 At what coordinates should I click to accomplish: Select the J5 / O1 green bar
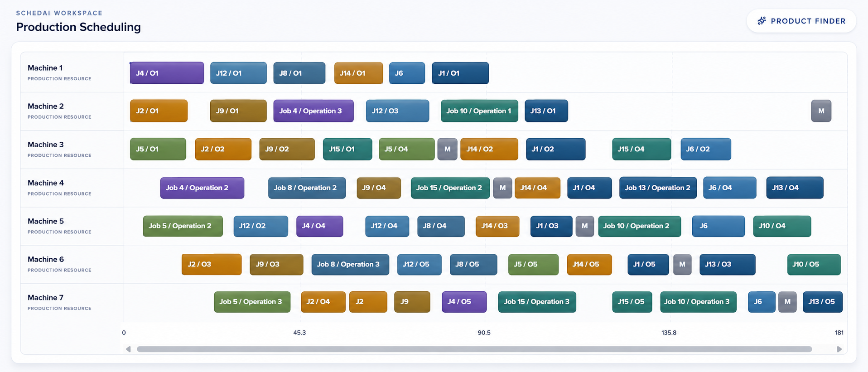(158, 149)
